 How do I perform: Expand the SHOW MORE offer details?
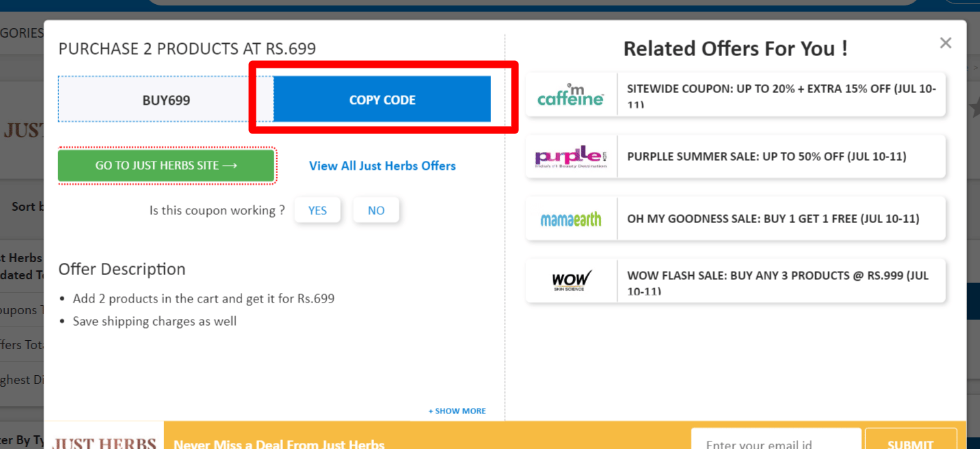point(456,411)
